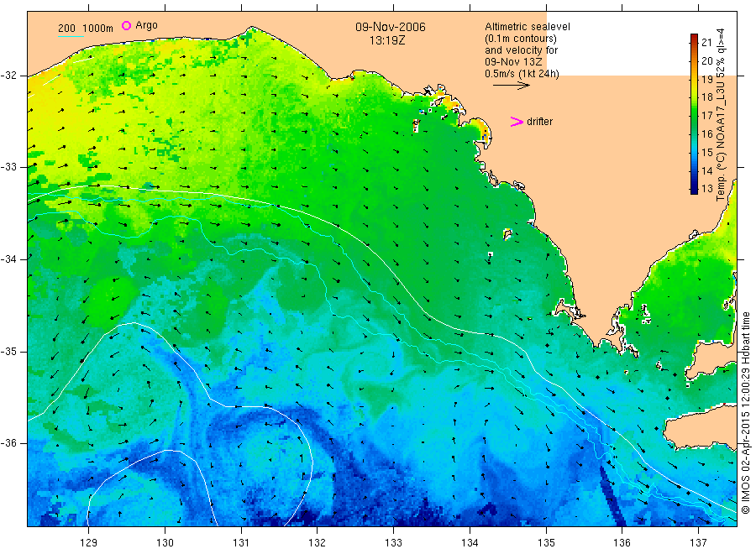The width and height of the screenshot is (756, 554).
Task: Click the '09-Nov 13Z' legend line
Action: coord(513,62)
